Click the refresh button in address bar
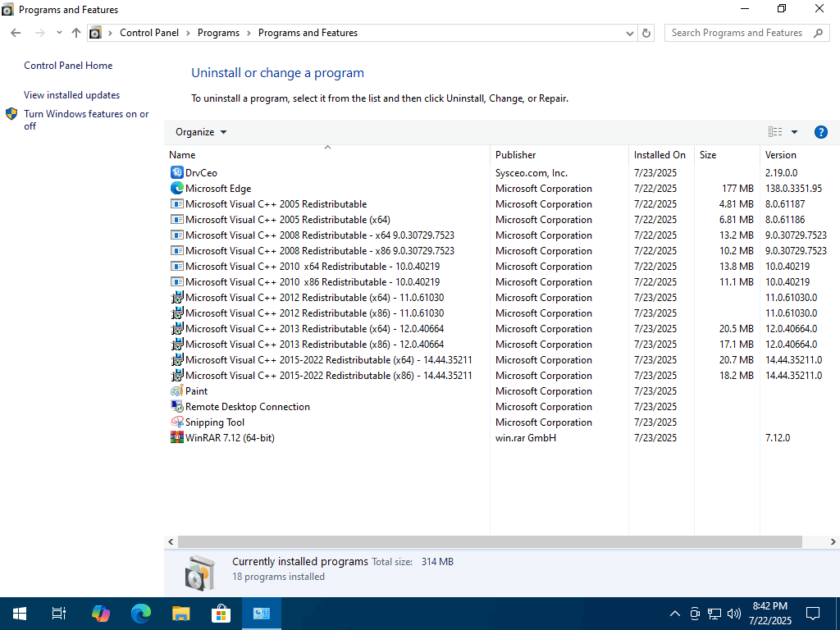This screenshot has height=630, width=840. pyautogui.click(x=646, y=33)
